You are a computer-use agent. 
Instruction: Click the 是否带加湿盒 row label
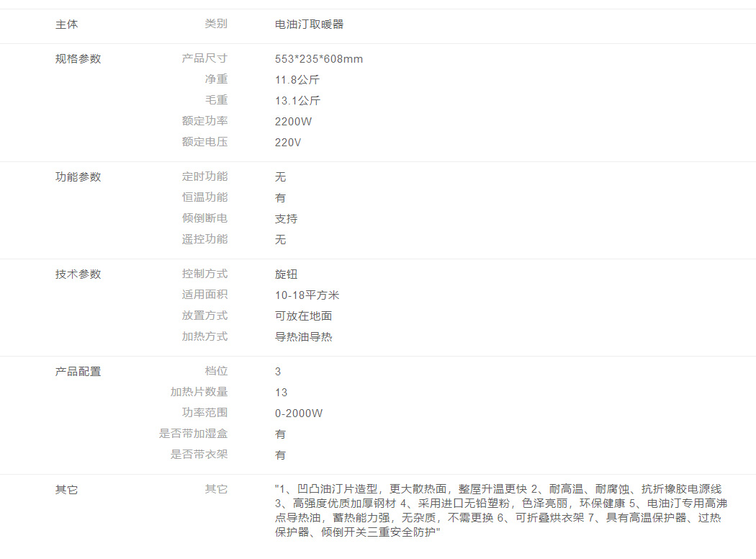[193, 434]
